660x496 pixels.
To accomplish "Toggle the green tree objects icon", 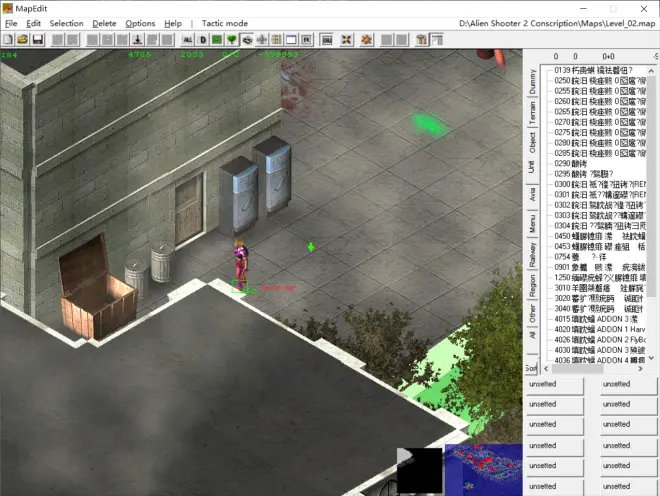I will (x=232, y=40).
